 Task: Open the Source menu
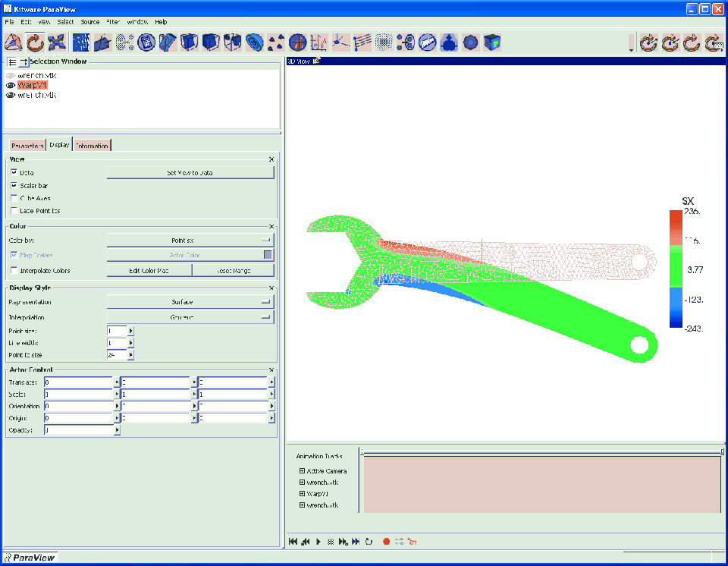click(90, 22)
